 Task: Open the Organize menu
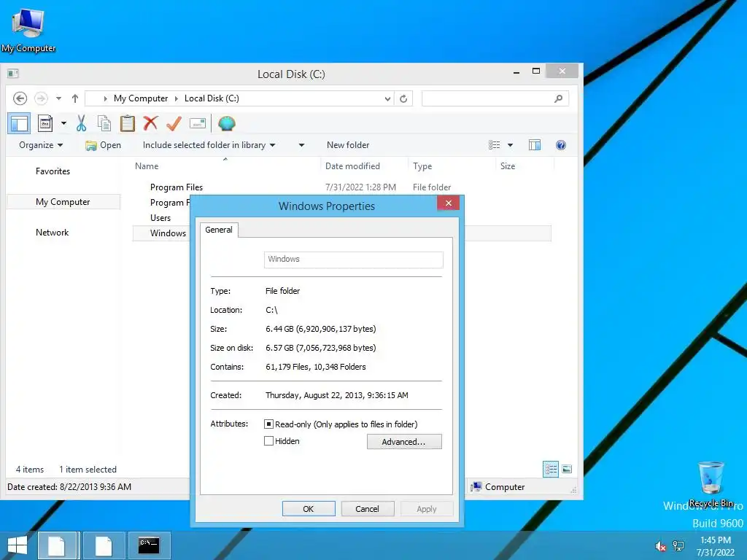pos(41,145)
